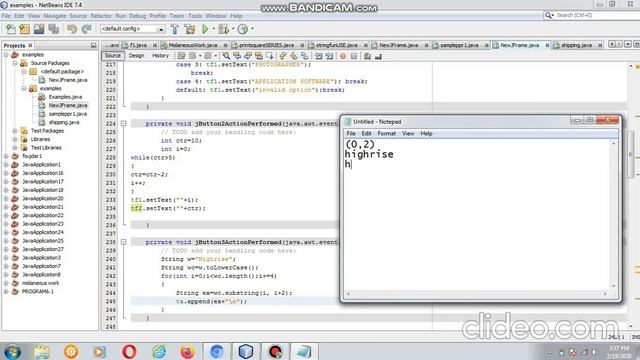Run the project with green play icon
Viewport: 640px width, 360px height.
click(205, 29)
